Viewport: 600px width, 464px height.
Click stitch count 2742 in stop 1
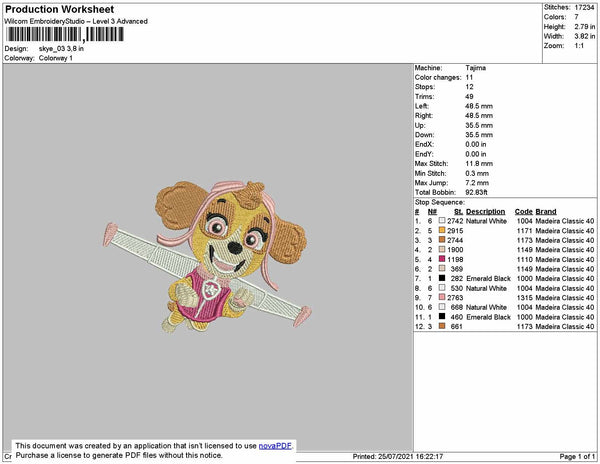[455, 221]
